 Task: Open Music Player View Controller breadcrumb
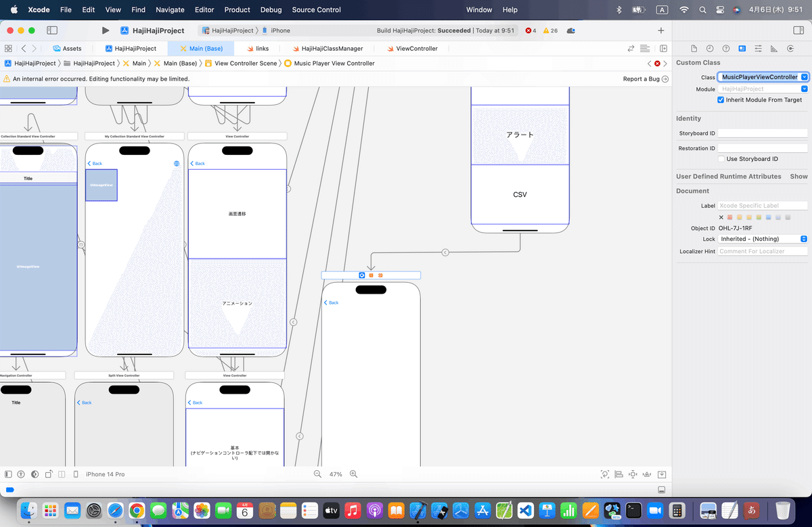click(x=330, y=63)
